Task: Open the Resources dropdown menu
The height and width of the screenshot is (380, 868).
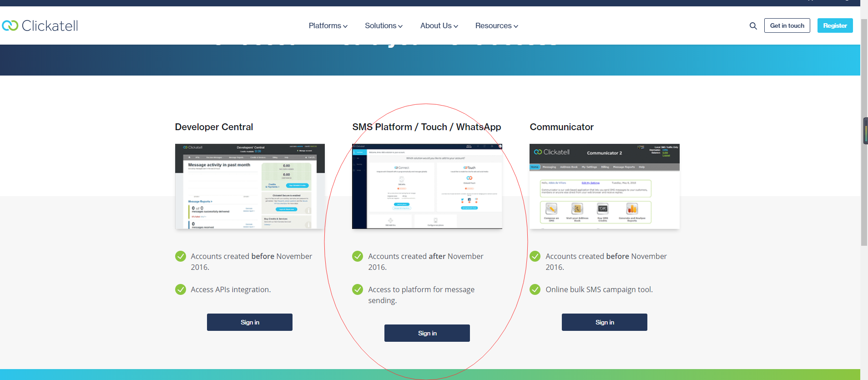Action: 496,26
